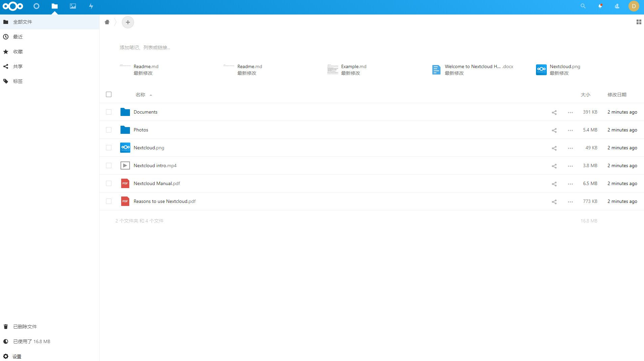This screenshot has height=361, width=644.
Task: Open the Files app icon
Action: pyautogui.click(x=55, y=6)
